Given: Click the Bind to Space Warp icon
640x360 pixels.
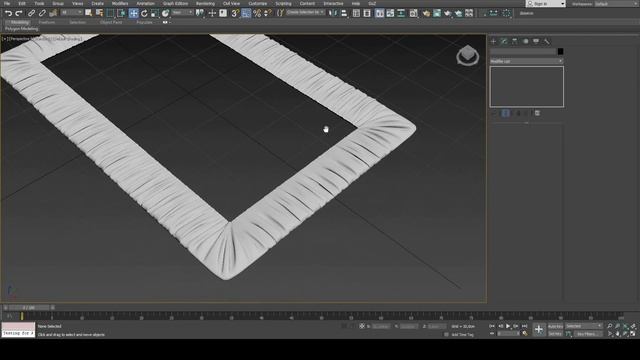Looking at the screenshot, I should click(53, 13).
